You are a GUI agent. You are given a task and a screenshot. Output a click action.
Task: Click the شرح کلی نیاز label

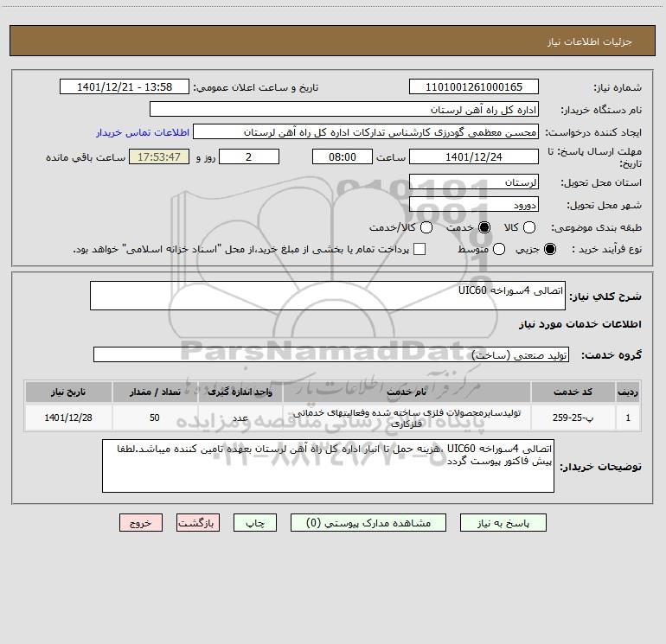click(605, 296)
